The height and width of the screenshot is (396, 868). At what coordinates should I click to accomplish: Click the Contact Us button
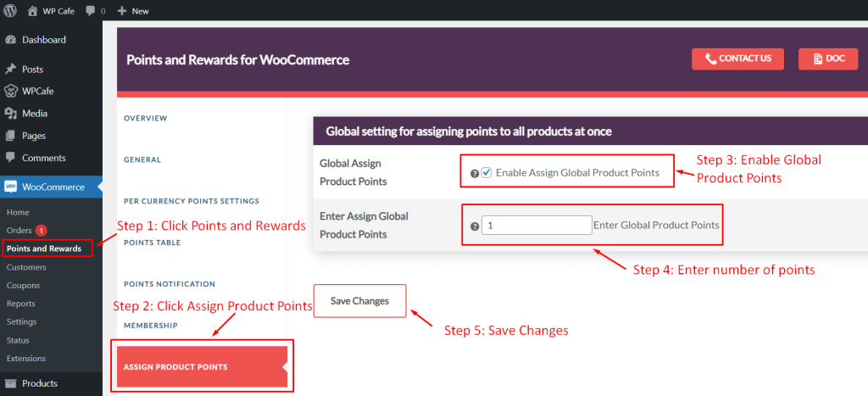click(737, 59)
